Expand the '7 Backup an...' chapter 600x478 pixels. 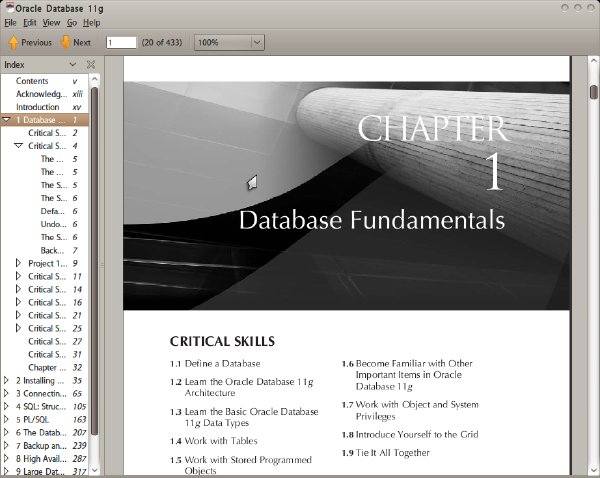pyautogui.click(x=6, y=445)
